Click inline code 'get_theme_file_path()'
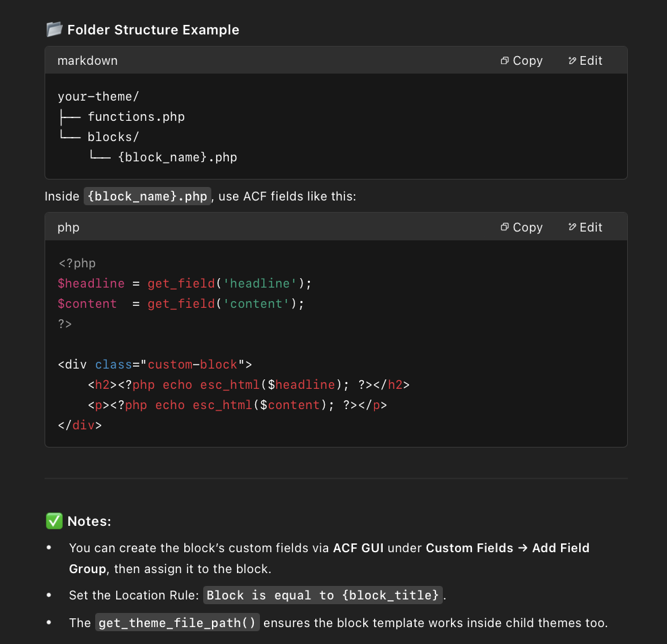The width and height of the screenshot is (667, 644). [177, 622]
